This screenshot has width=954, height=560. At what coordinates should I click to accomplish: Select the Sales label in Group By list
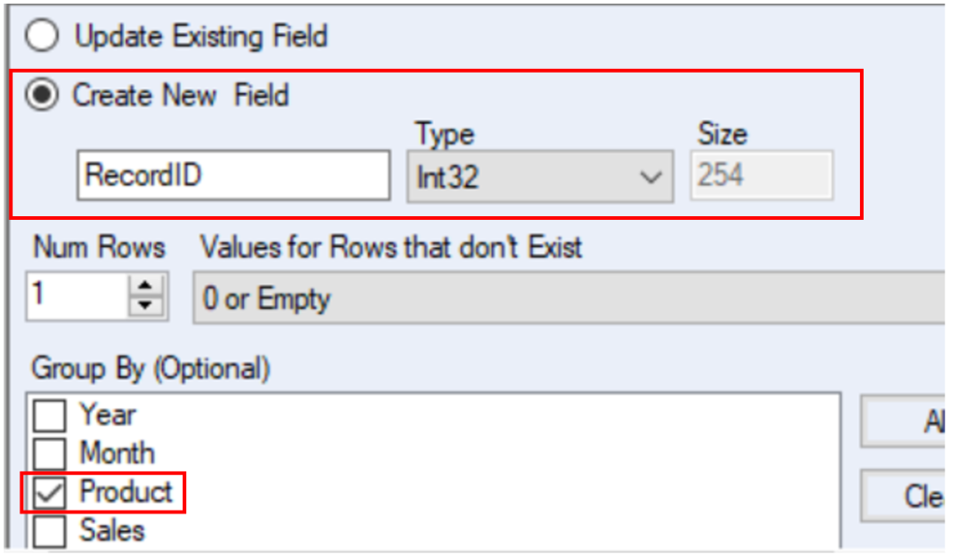pos(112,530)
